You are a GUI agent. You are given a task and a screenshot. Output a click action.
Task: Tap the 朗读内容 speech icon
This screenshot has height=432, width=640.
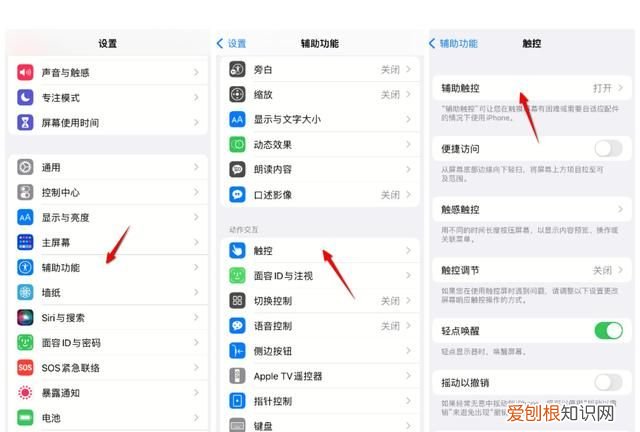237,169
